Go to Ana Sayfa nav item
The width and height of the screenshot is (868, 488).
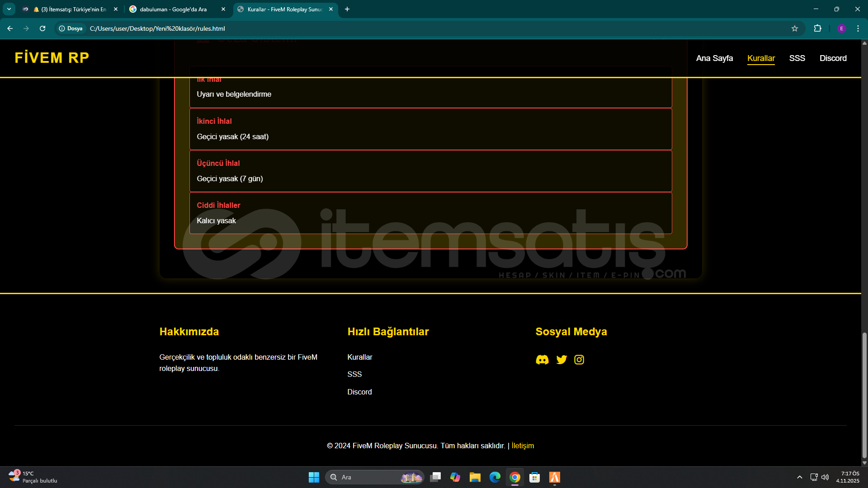[x=714, y=58]
